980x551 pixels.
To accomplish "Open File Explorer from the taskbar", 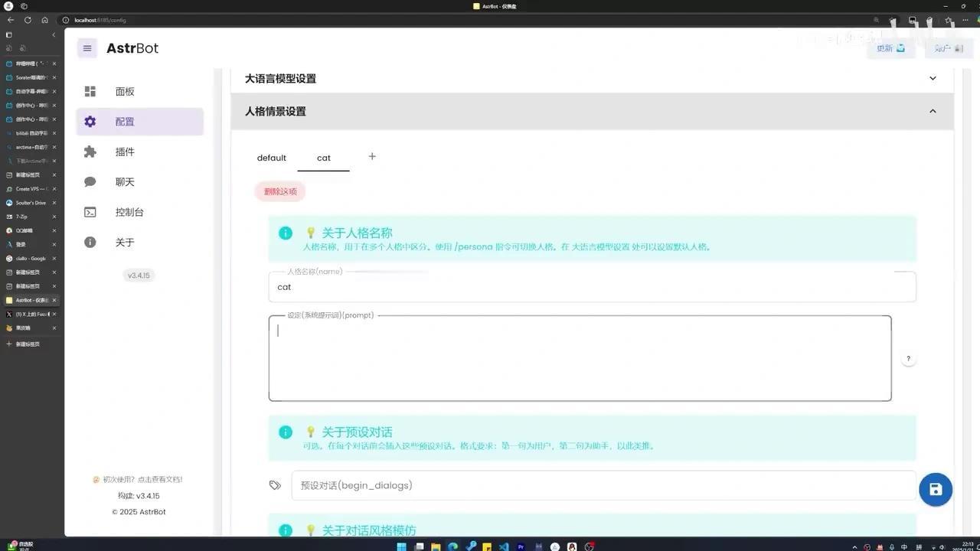I will pyautogui.click(x=436, y=546).
